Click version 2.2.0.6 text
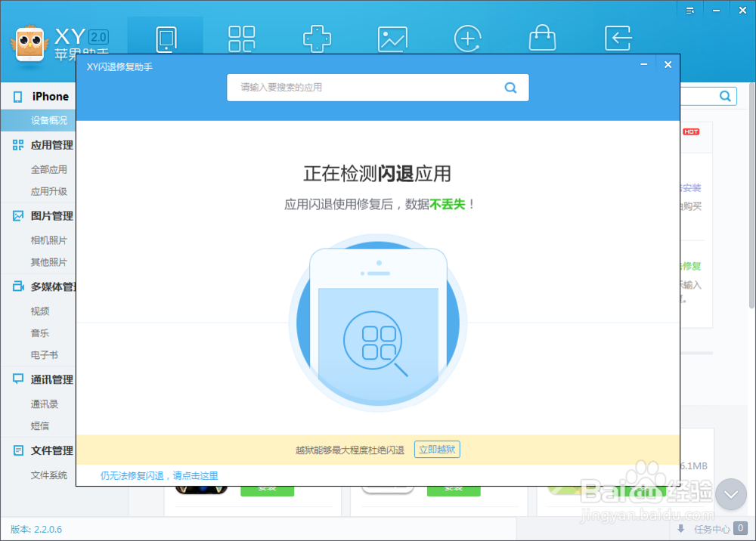The image size is (756, 541). [36, 530]
